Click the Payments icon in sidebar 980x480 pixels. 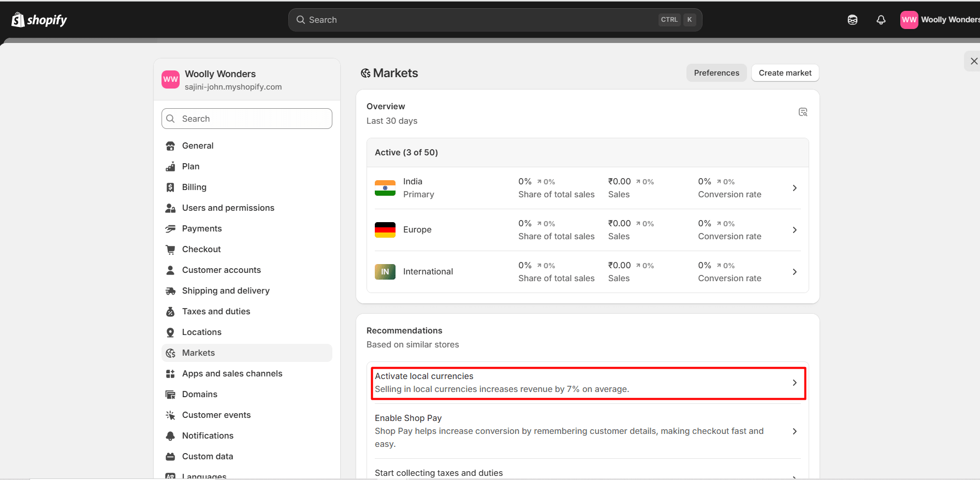point(170,229)
